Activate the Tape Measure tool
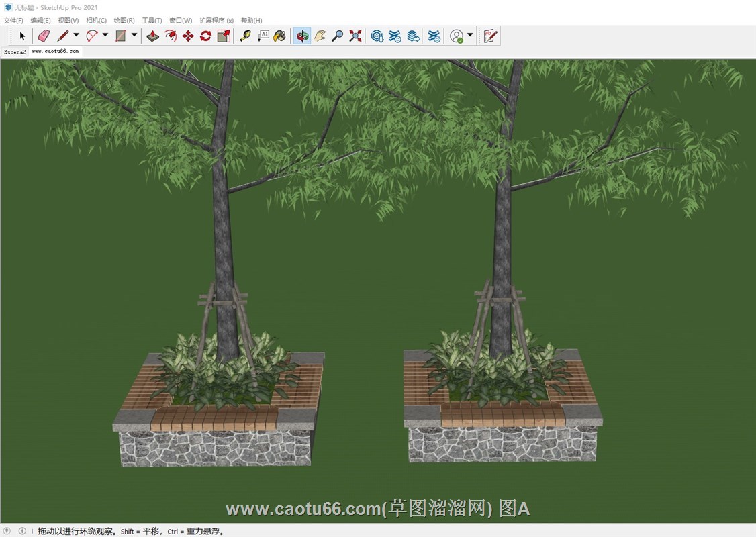 (x=245, y=36)
